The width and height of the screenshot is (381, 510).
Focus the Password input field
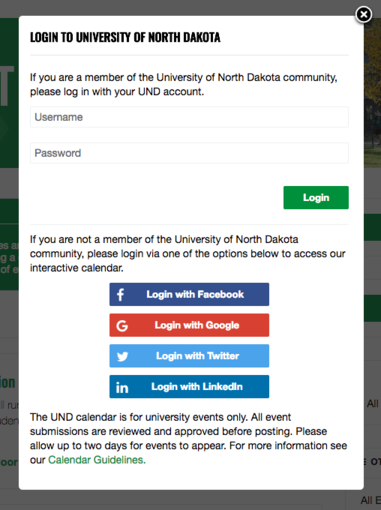[x=189, y=153]
